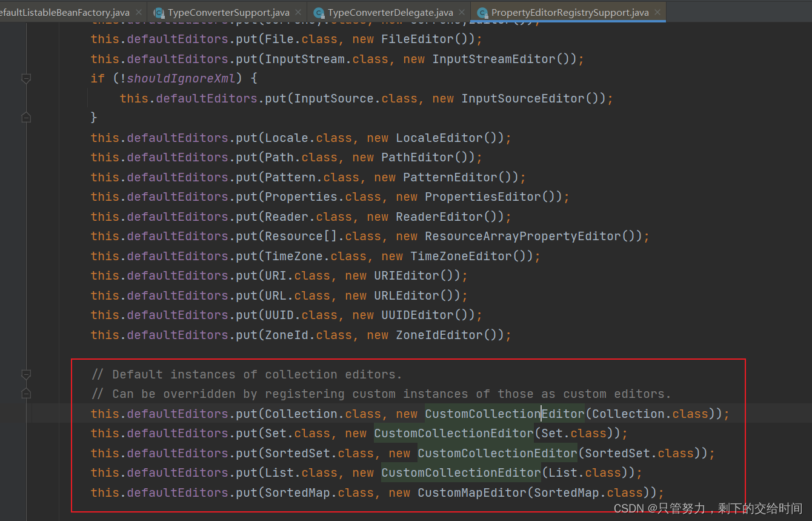Viewport: 812px width, 521px height.
Task: Click 'Resource[].class' in the put call
Action: click(323, 236)
